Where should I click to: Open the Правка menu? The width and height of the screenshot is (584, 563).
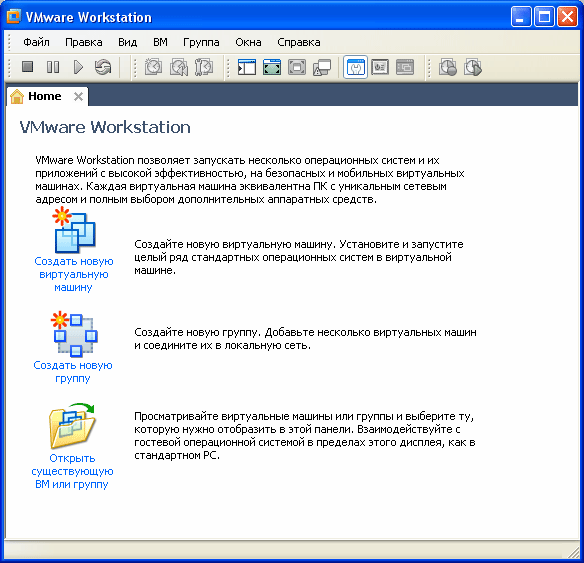point(84,42)
